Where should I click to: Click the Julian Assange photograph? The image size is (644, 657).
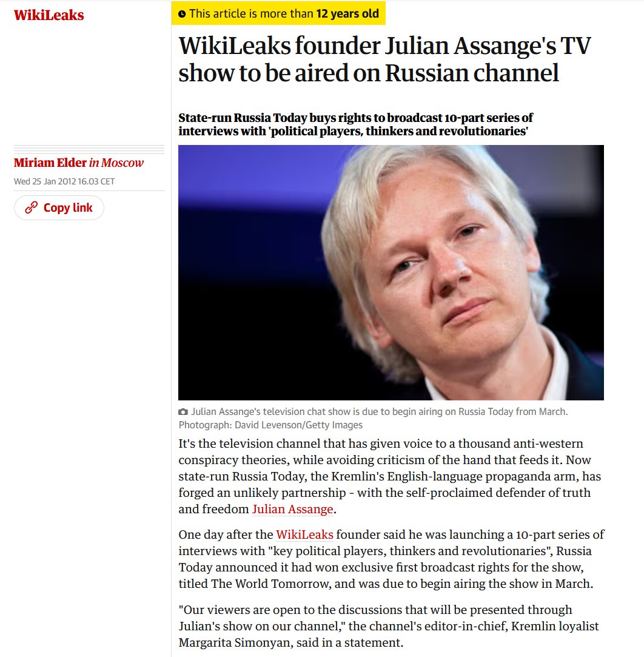pos(391,272)
